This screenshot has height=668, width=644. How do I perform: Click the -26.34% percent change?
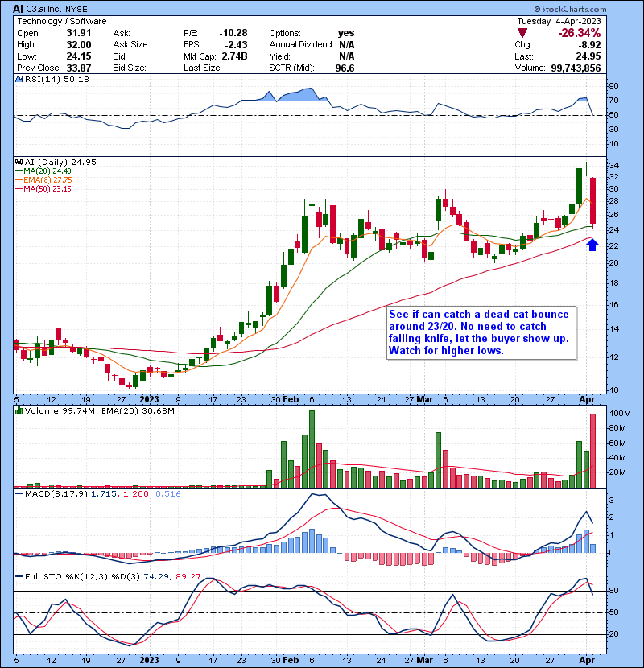coord(580,33)
